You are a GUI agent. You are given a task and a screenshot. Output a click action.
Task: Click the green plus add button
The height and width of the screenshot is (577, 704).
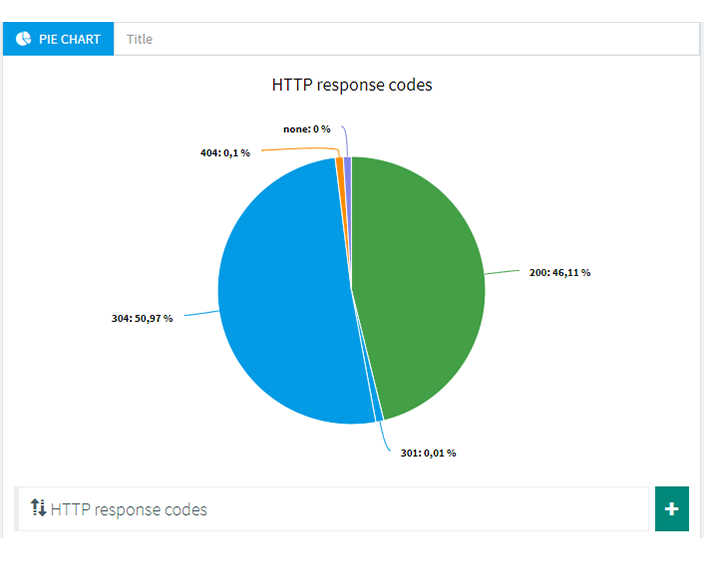[672, 509]
